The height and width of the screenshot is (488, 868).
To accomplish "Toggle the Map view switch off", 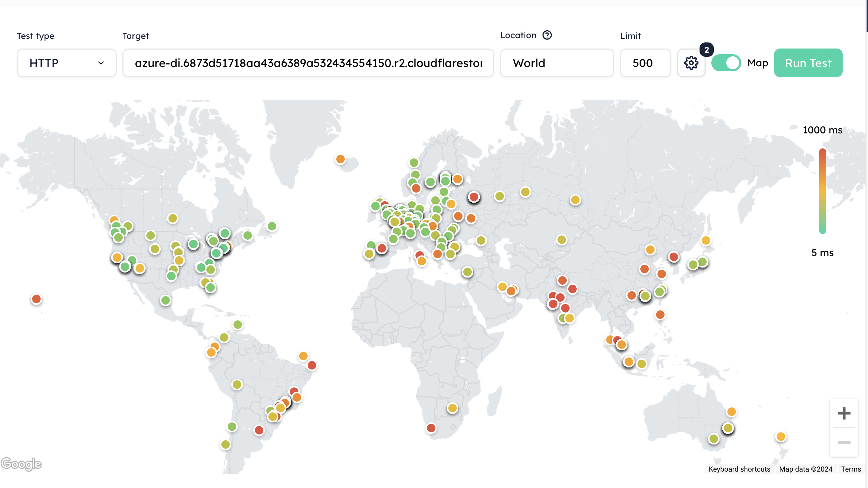I will coord(726,63).
